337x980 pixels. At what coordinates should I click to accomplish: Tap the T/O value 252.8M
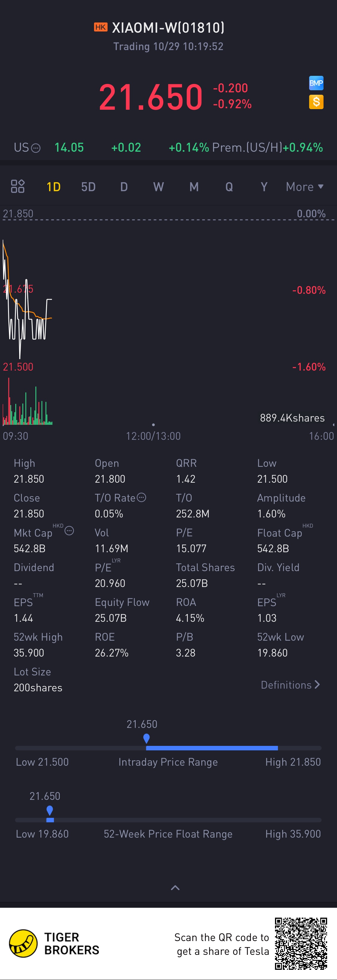pos(193,514)
